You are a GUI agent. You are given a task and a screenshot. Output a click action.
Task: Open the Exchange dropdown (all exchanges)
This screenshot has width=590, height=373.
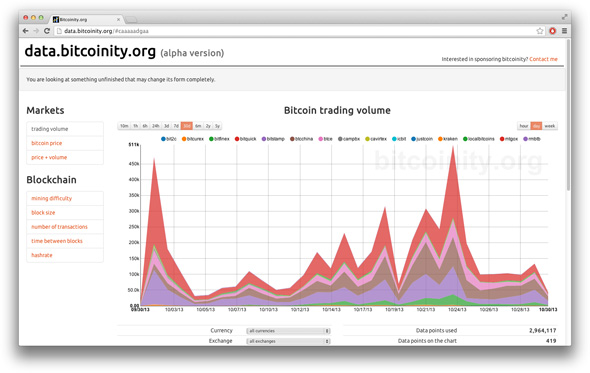[x=288, y=341]
